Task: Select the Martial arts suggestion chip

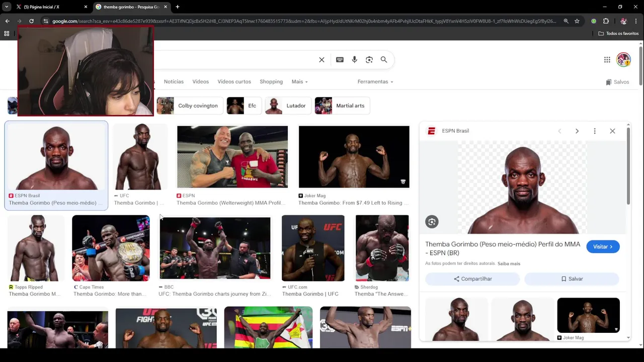Action: [342, 106]
